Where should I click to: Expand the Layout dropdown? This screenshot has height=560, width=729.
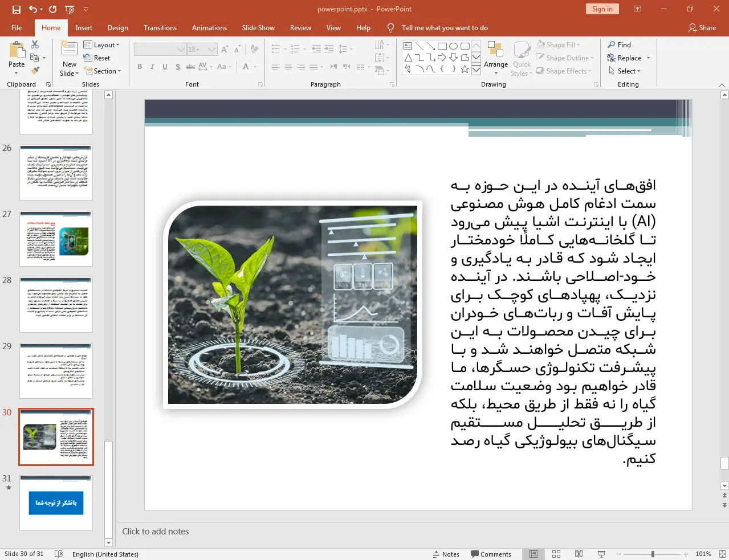tap(101, 45)
